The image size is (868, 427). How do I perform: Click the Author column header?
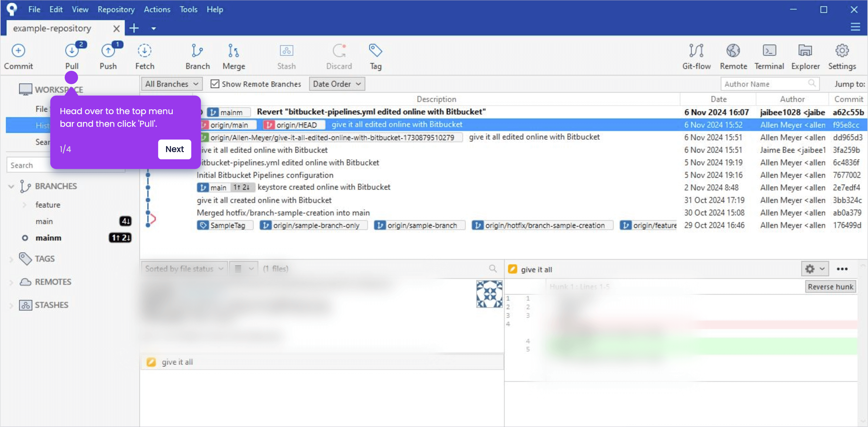pos(792,99)
